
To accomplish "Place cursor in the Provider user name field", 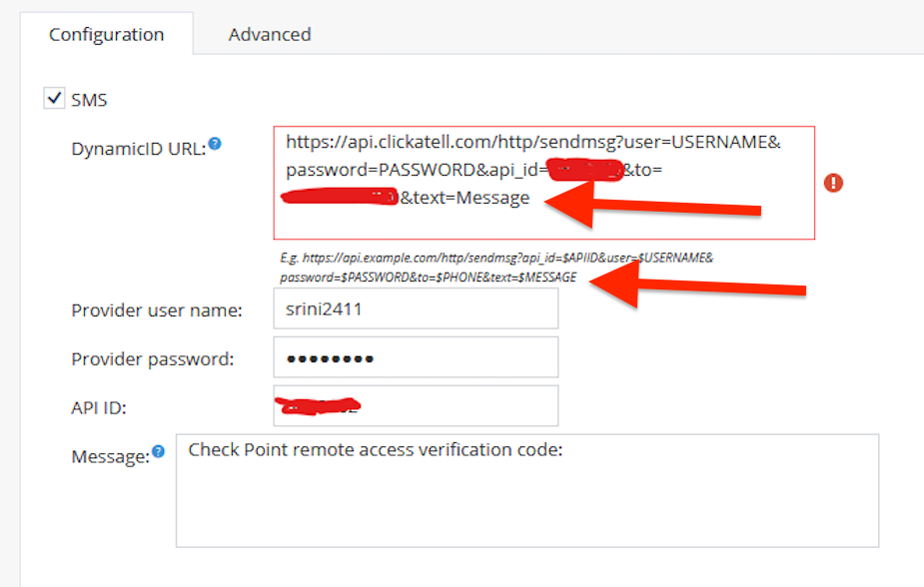I will [416, 309].
